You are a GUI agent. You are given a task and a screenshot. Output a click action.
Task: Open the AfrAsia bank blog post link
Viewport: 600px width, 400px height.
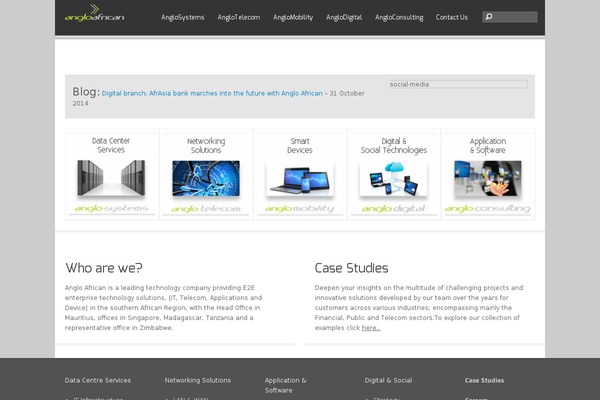point(212,93)
